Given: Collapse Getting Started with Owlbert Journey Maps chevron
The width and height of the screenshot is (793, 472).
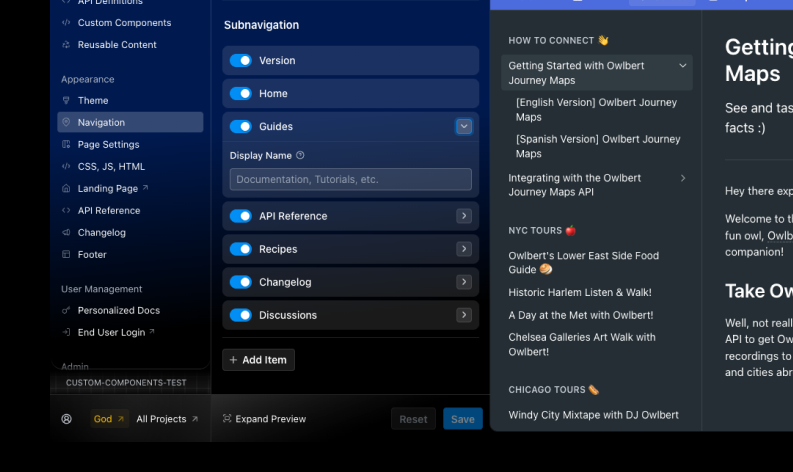Looking at the screenshot, I should 683,66.
